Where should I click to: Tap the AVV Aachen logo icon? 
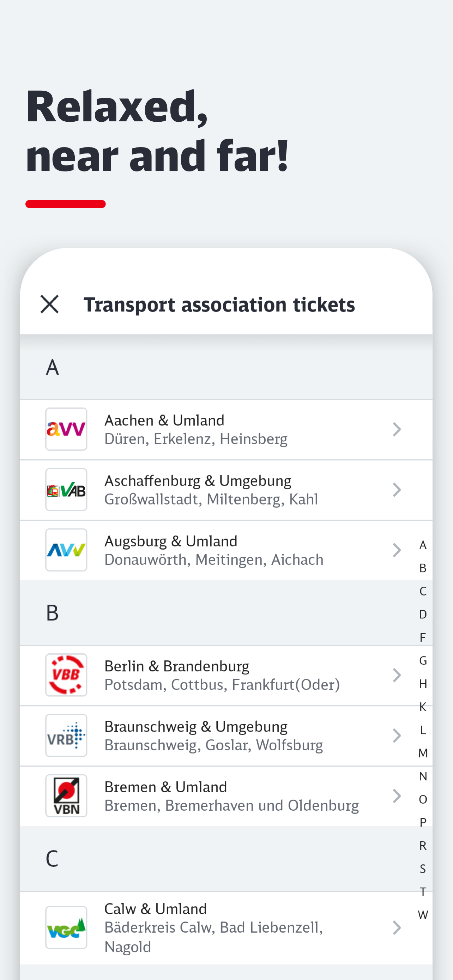click(x=66, y=429)
